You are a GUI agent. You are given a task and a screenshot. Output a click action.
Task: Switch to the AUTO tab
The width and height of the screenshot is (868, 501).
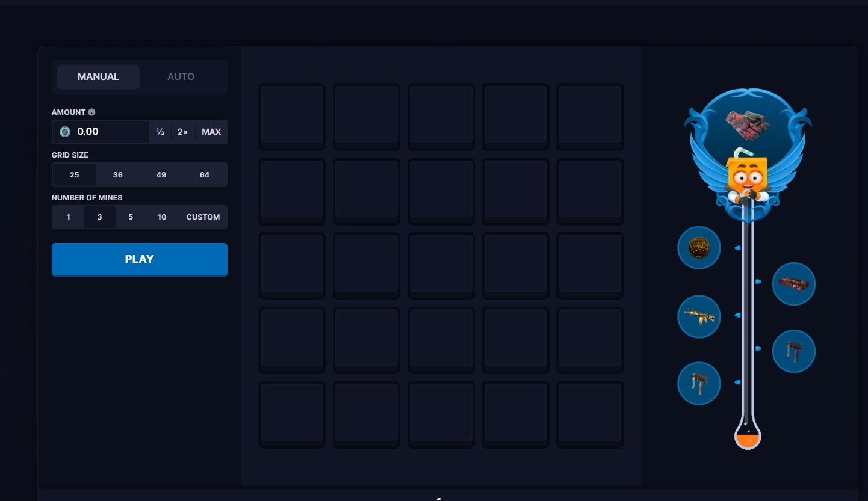click(x=181, y=77)
